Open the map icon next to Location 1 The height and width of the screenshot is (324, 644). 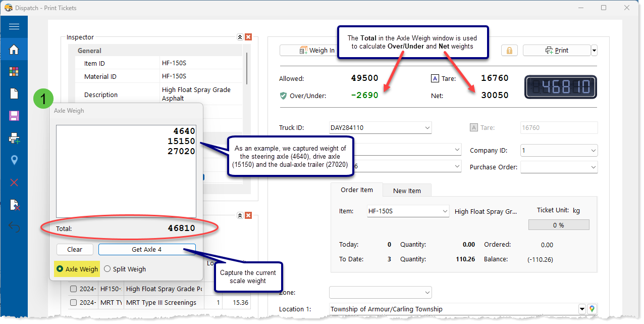pyautogui.click(x=593, y=309)
